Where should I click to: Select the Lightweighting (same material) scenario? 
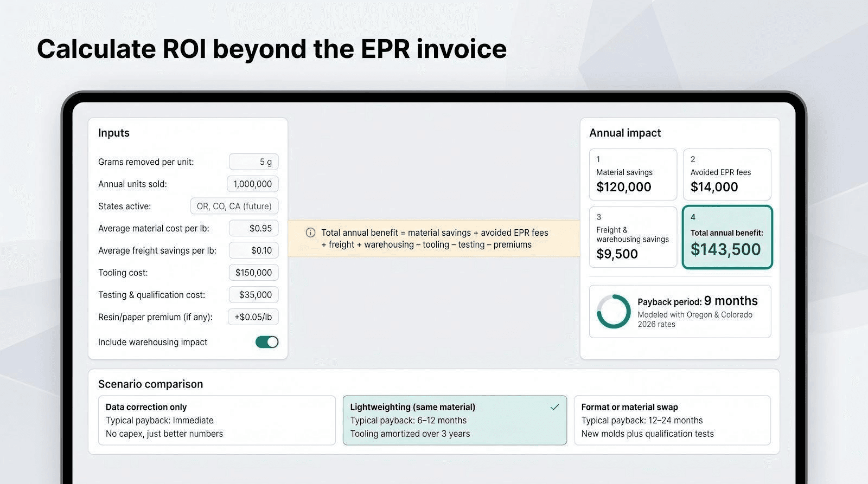[455, 420]
